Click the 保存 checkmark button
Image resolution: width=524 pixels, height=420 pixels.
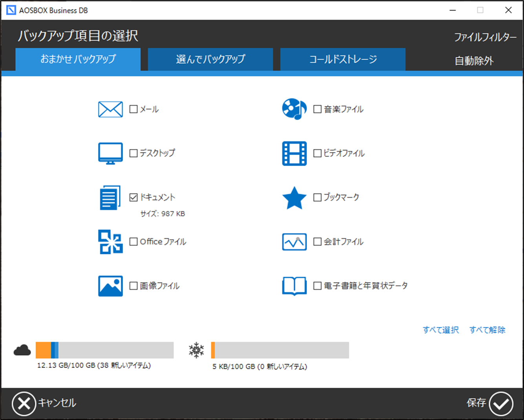click(490, 403)
